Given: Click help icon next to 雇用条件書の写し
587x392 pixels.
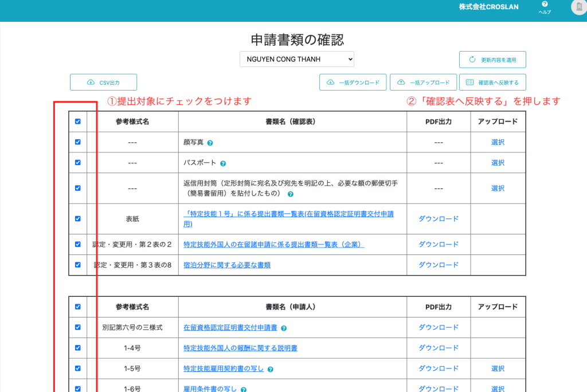Looking at the screenshot, I should [x=243, y=390].
